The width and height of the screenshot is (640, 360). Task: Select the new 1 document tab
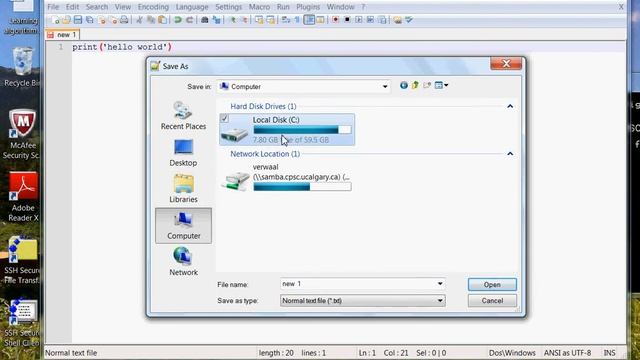click(63, 35)
